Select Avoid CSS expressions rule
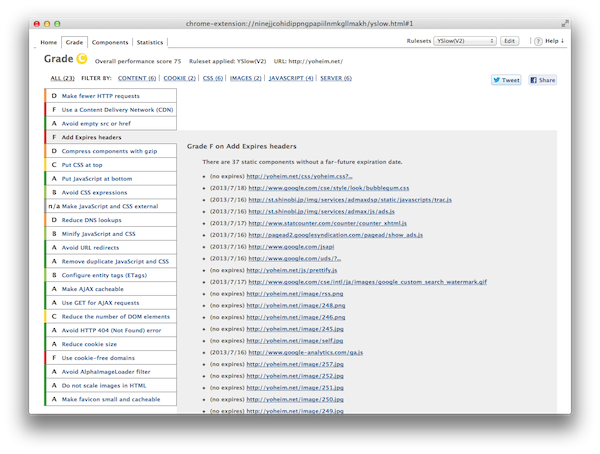600x454 pixels. pyautogui.click(x=111, y=192)
